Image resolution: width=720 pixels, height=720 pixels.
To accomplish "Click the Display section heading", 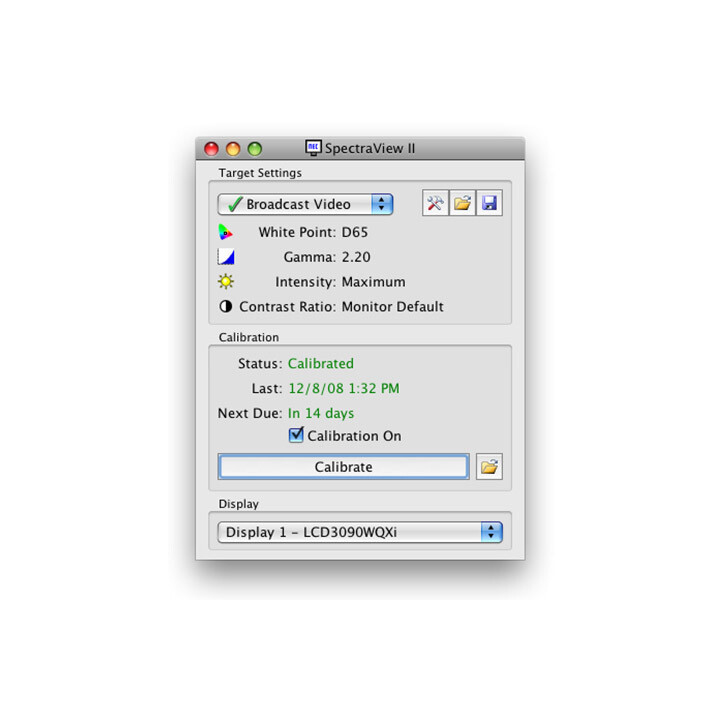I will click(239, 504).
